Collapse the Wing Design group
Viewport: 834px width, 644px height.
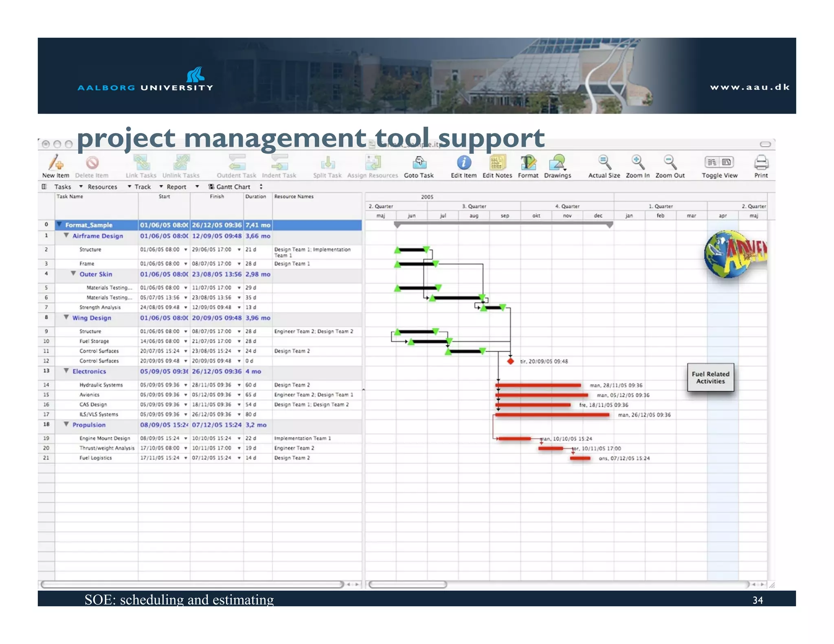pos(66,317)
